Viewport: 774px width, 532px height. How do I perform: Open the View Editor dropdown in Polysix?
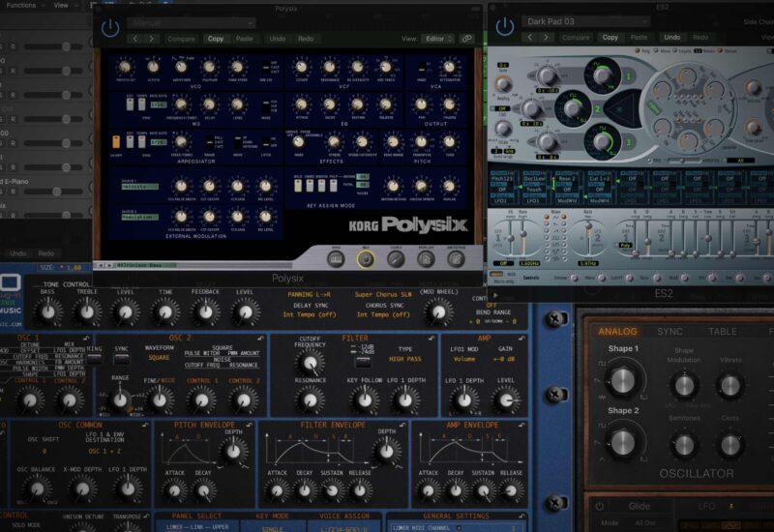coord(437,39)
